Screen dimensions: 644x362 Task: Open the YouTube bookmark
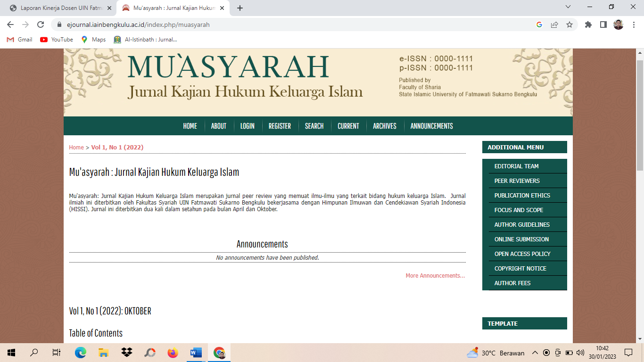57,40
